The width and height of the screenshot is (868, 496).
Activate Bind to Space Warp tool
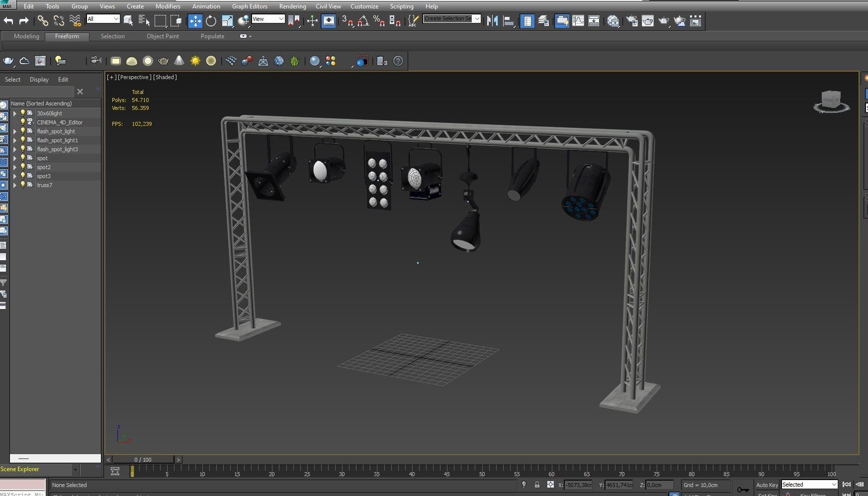(x=75, y=20)
